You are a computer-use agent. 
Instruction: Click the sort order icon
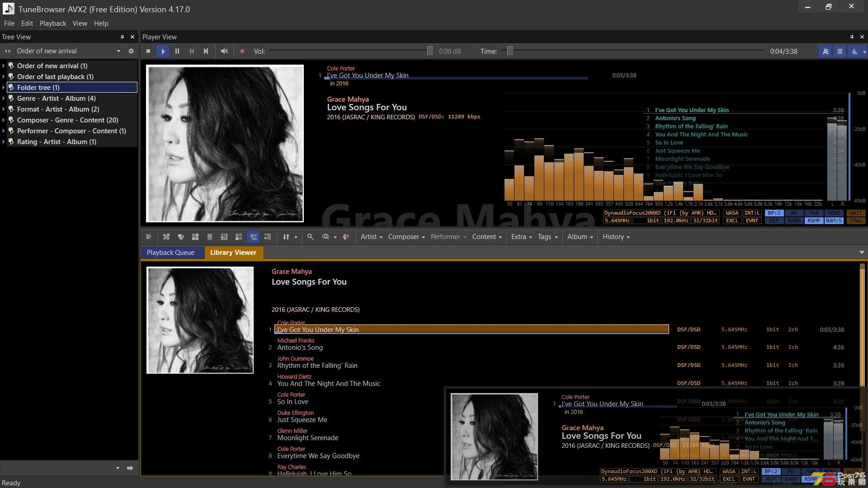[x=286, y=237]
